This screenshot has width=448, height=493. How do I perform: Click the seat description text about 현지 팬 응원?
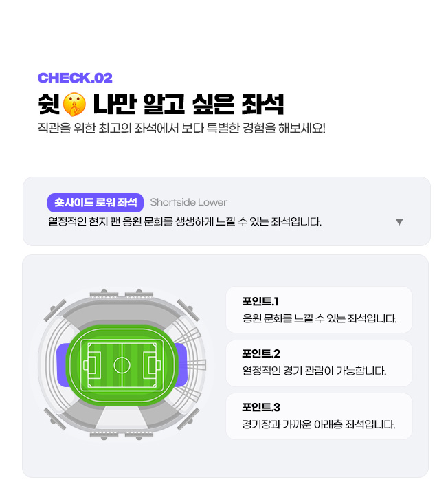[x=185, y=221]
